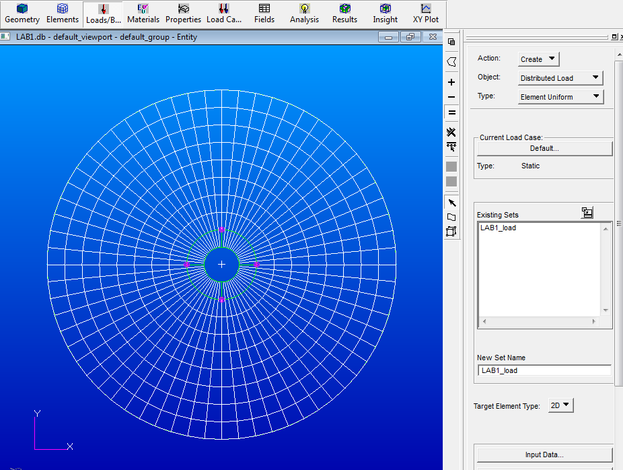Click the minus (remove from selection) icon
The width and height of the screenshot is (623, 470).
452,97
